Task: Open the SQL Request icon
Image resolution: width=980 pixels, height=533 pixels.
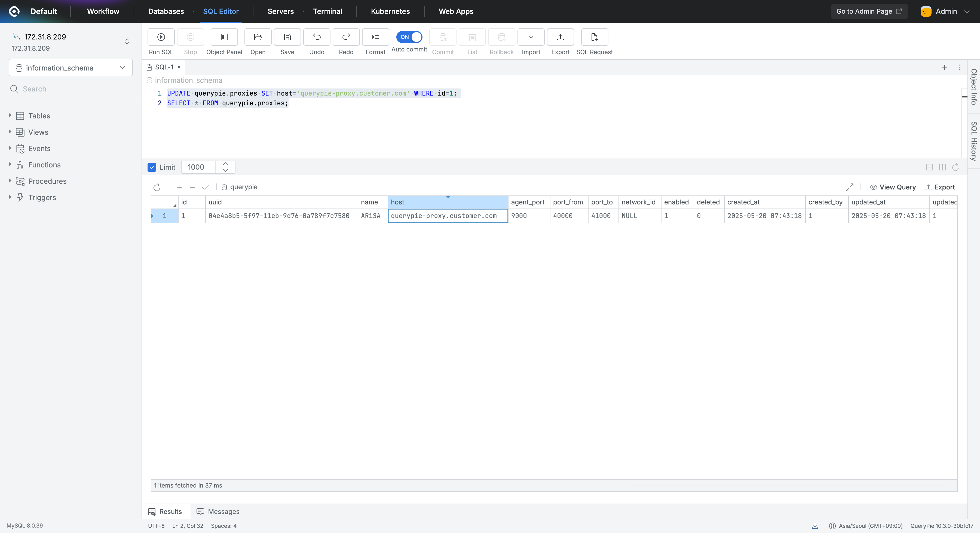Action: tap(594, 37)
